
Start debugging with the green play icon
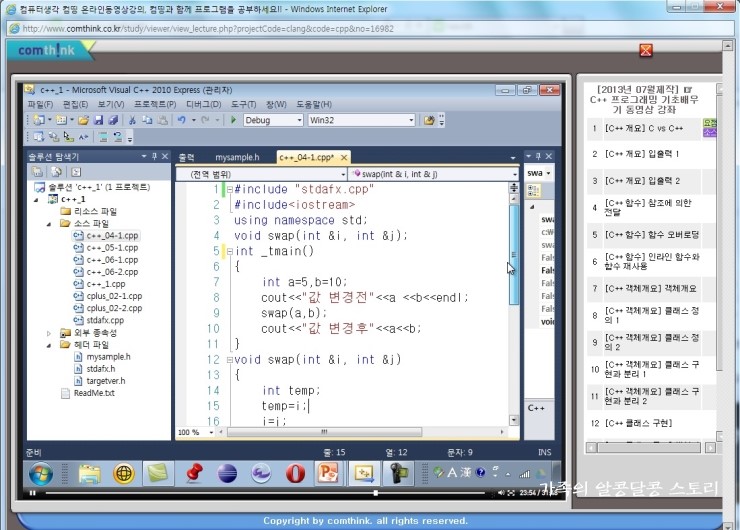[x=233, y=120]
